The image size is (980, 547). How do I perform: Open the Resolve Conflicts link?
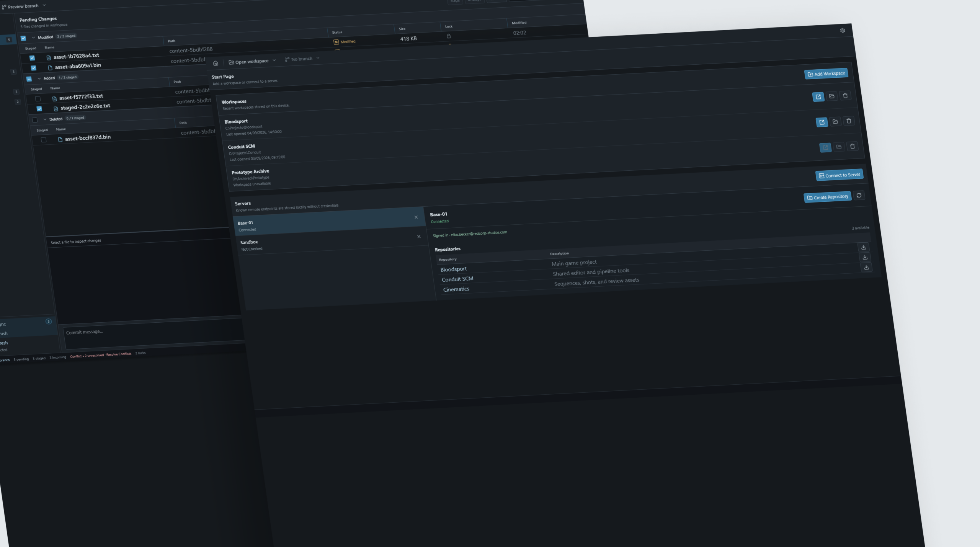119,354
